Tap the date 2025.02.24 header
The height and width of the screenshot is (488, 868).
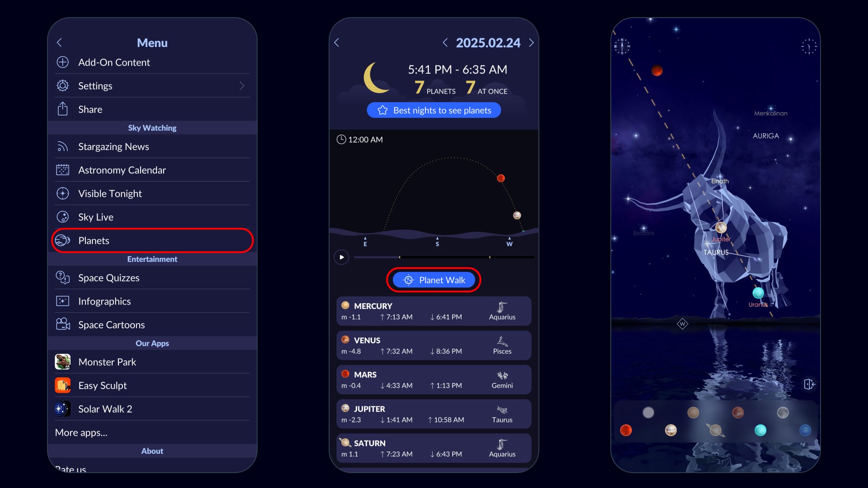point(488,43)
